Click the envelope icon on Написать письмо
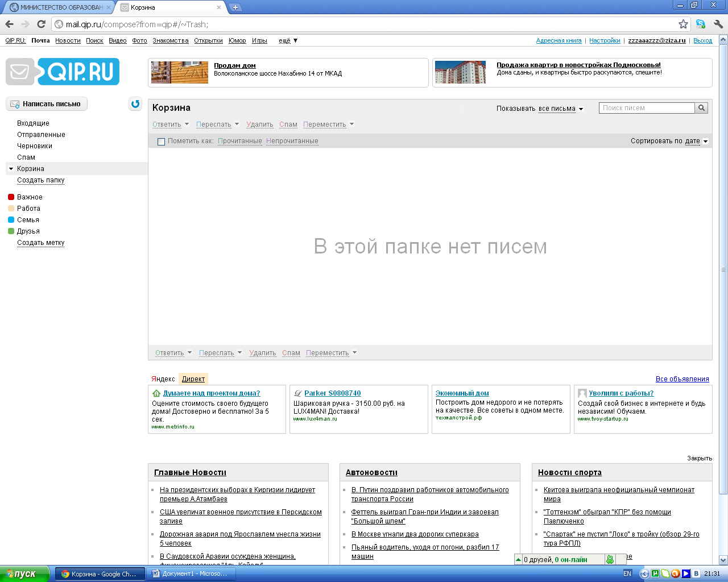This screenshot has width=728, height=582. click(15, 104)
